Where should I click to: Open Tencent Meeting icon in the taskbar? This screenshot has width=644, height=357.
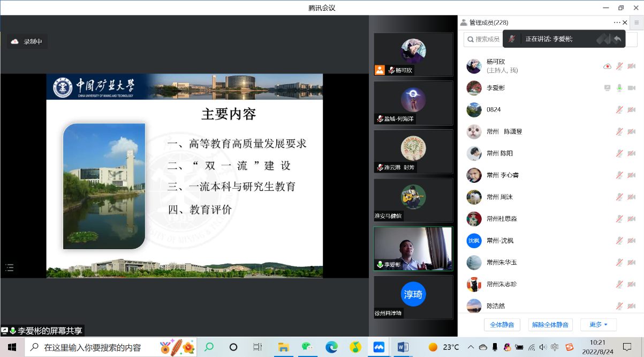[379, 347]
